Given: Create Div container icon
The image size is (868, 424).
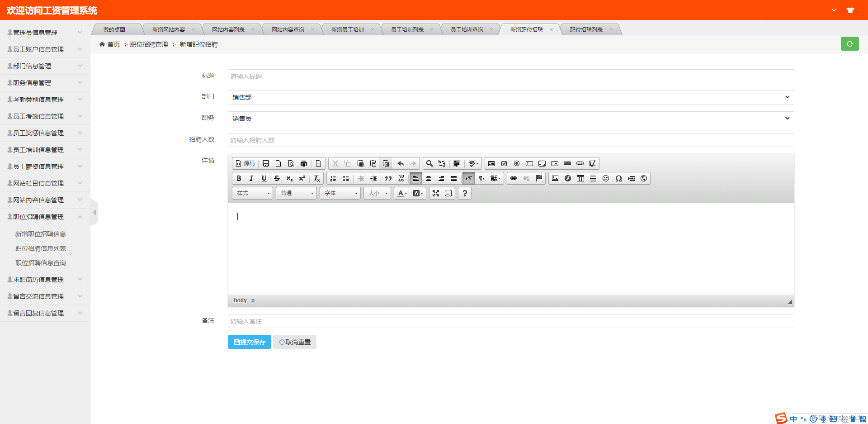Looking at the screenshot, I should click(401, 178).
